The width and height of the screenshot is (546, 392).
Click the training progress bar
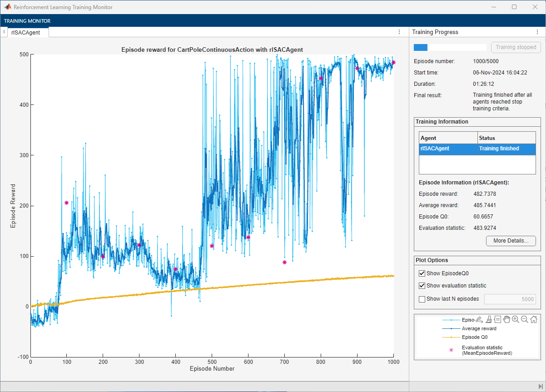(450, 47)
